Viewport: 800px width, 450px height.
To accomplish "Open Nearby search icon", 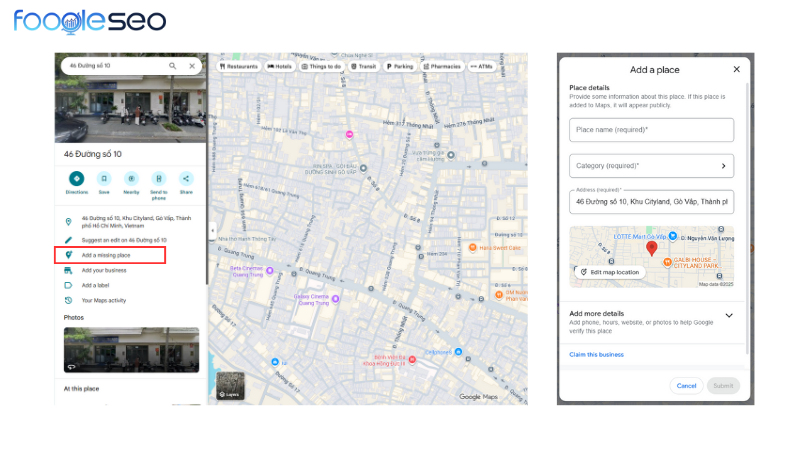I will [131, 179].
